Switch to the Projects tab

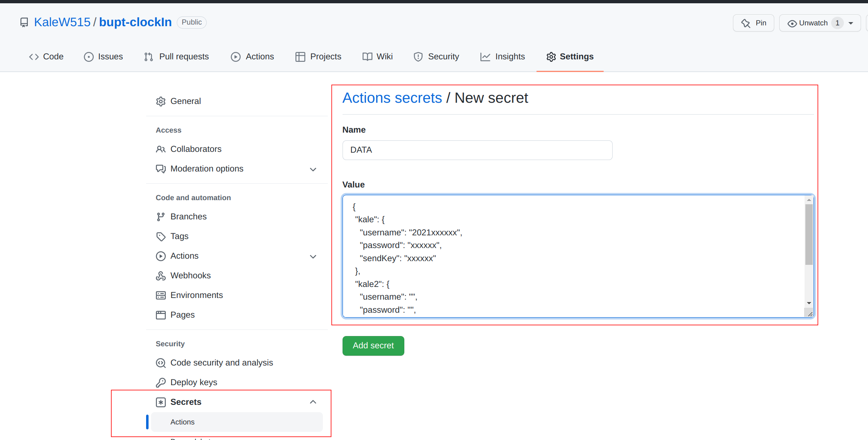(x=318, y=56)
